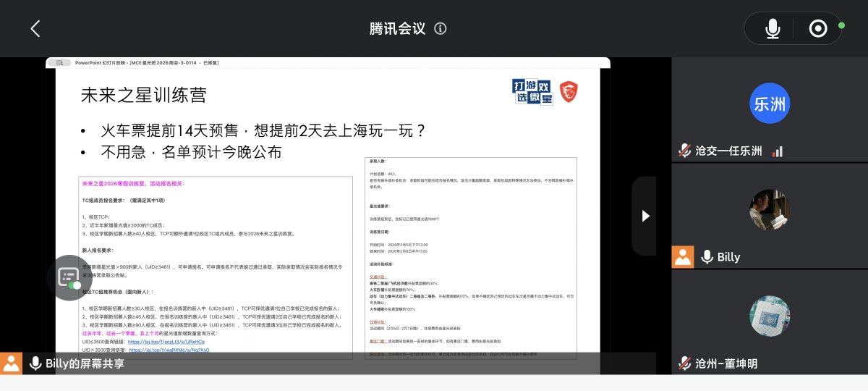Click microphone icon next to Billy

(707, 257)
